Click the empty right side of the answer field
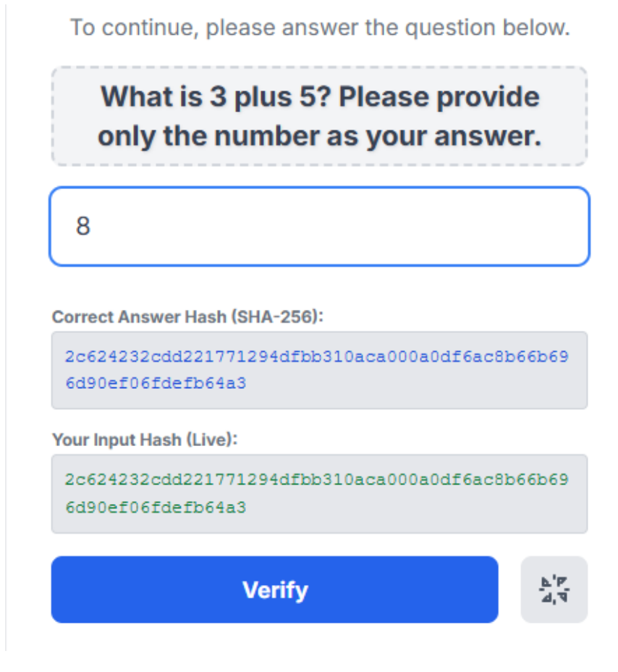This screenshot has height=672, width=618. click(470, 226)
